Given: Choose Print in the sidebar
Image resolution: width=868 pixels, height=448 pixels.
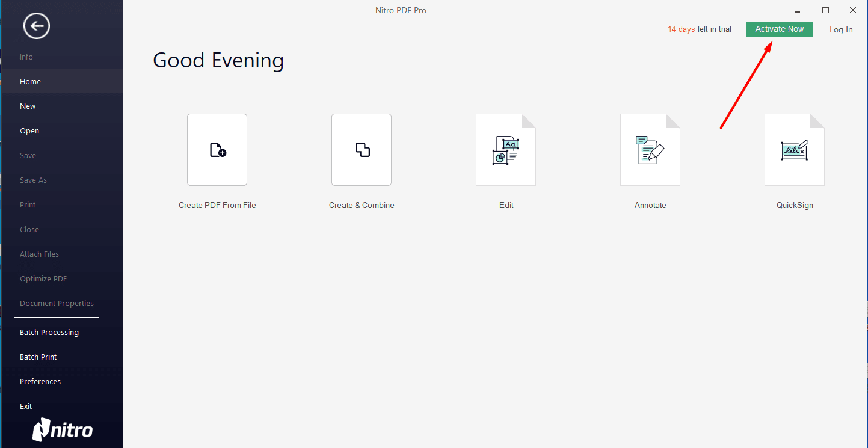Looking at the screenshot, I should click(28, 205).
